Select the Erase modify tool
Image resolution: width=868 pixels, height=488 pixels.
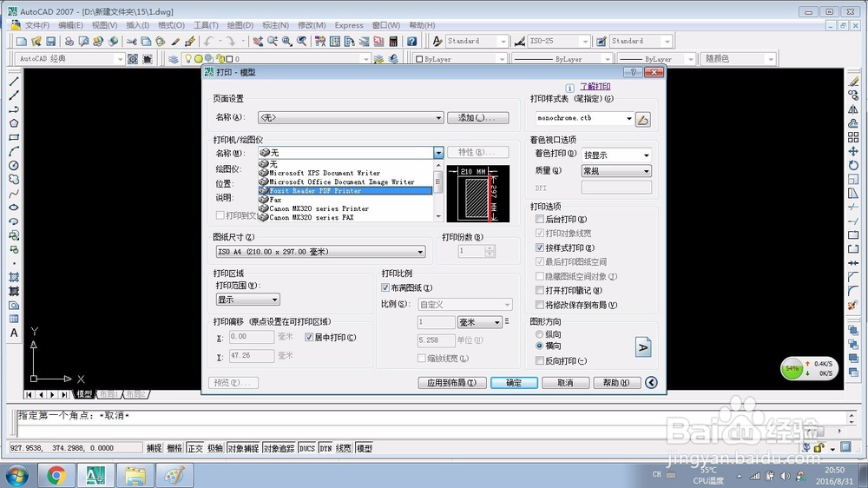coord(853,82)
